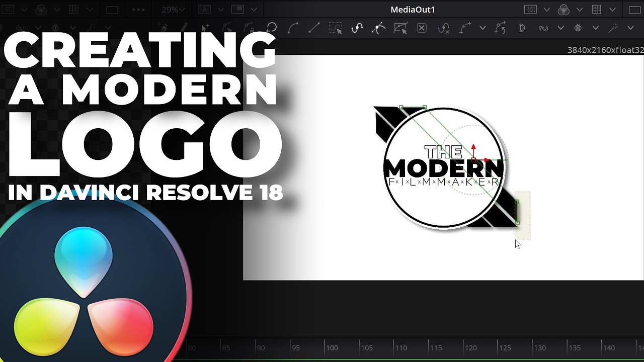Click the magic wand icon in right toolbar
Screen dimensions: 644x362
(x=613, y=28)
